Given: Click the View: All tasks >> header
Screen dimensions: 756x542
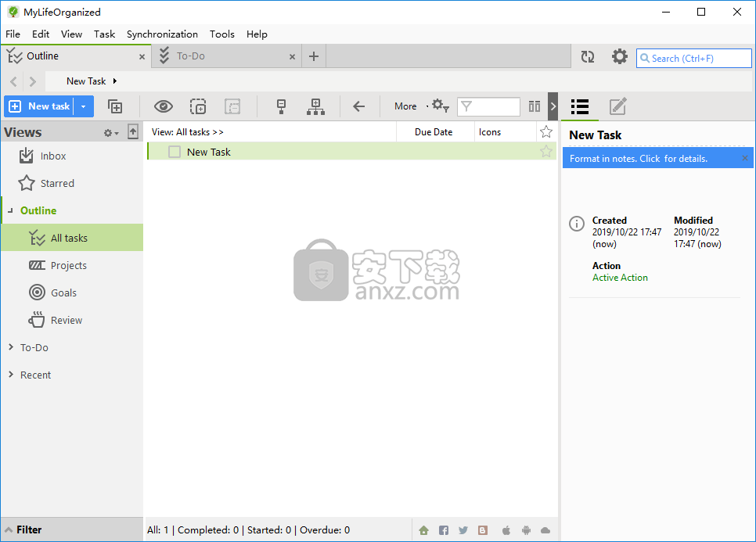Looking at the screenshot, I should tap(188, 132).
